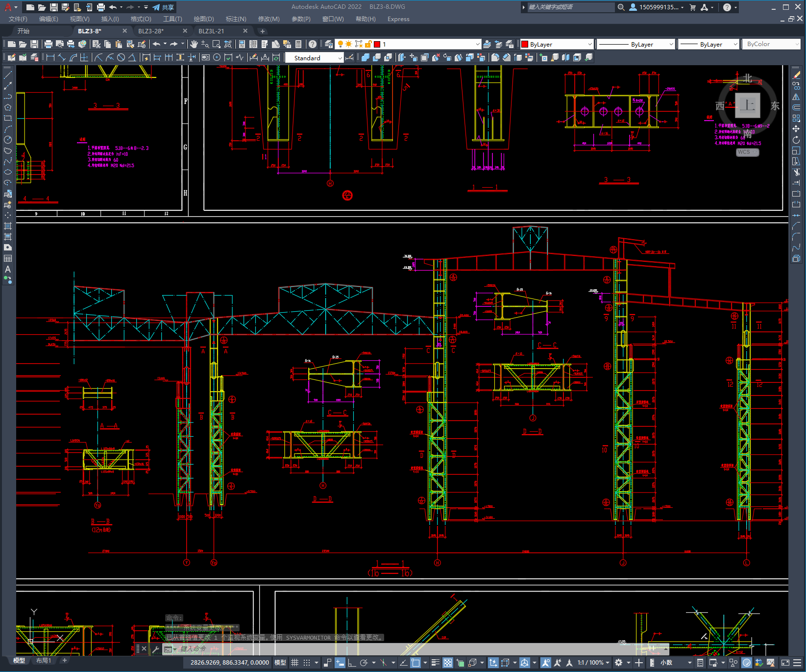Open the 开始 start tab
Image resolution: width=806 pixels, height=672 pixels.
[24, 31]
